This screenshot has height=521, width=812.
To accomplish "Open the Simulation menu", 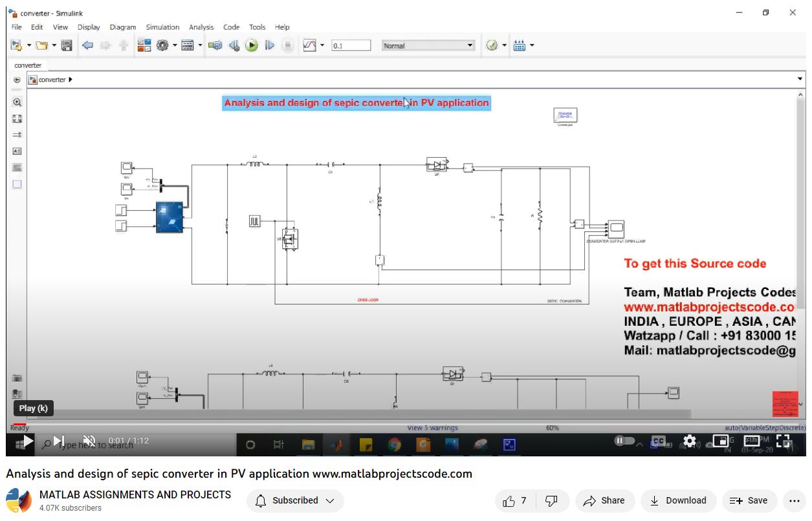I will click(162, 27).
